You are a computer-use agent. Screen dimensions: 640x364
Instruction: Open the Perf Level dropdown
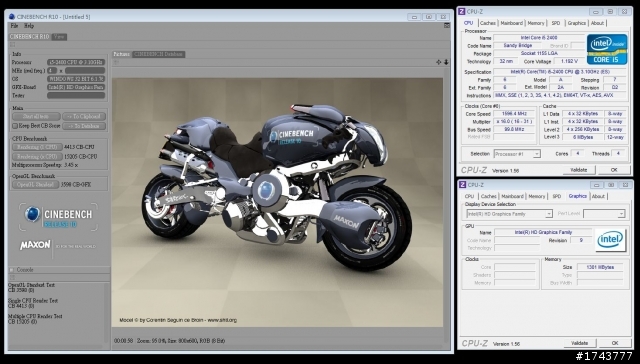coord(604,214)
